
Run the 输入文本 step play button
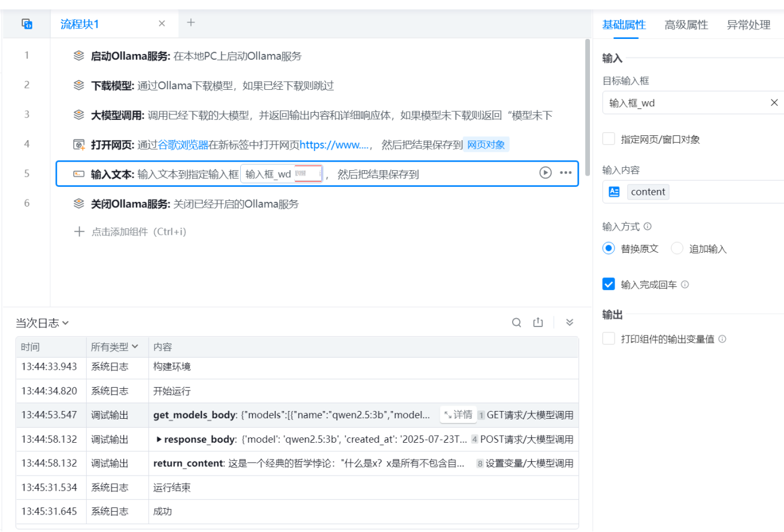tap(545, 173)
